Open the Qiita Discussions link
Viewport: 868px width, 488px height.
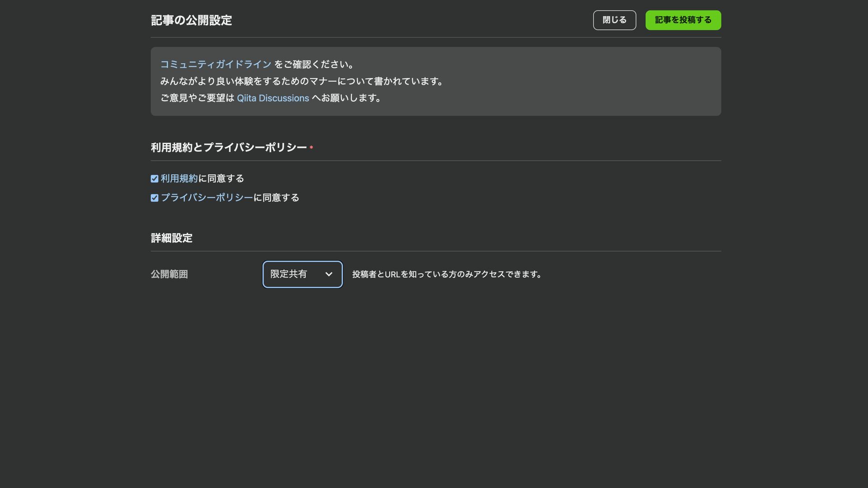pos(273,98)
